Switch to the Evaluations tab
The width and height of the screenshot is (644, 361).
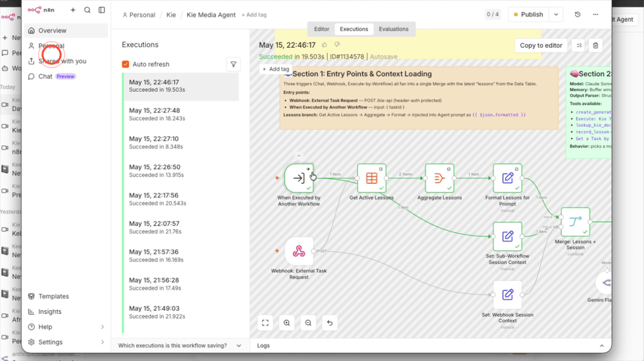pyautogui.click(x=393, y=29)
